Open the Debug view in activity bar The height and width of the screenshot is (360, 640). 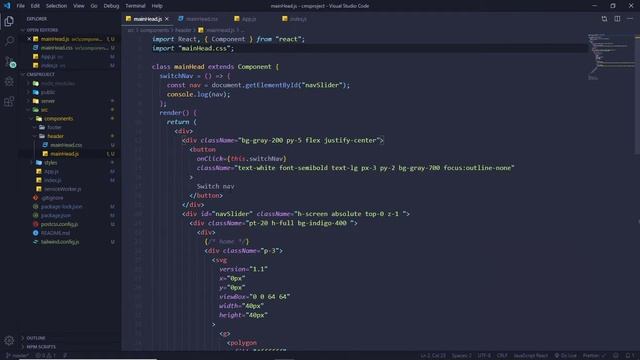(x=9, y=81)
